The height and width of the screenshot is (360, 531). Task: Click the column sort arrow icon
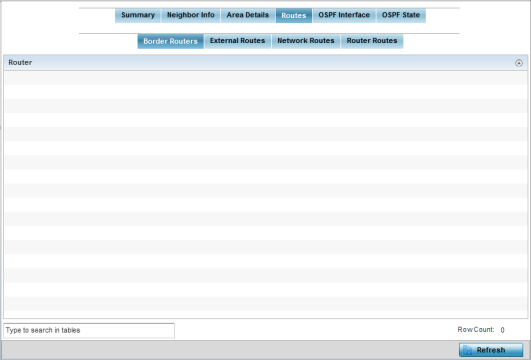519,63
